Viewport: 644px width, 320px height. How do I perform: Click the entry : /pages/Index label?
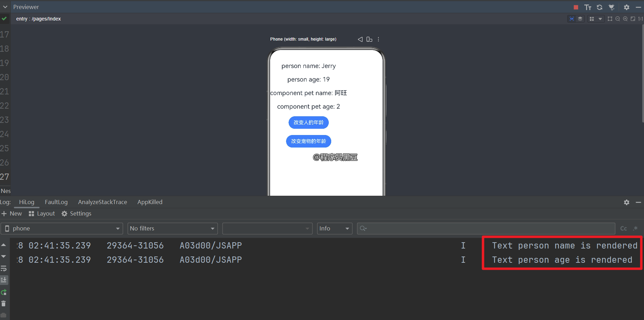point(39,19)
